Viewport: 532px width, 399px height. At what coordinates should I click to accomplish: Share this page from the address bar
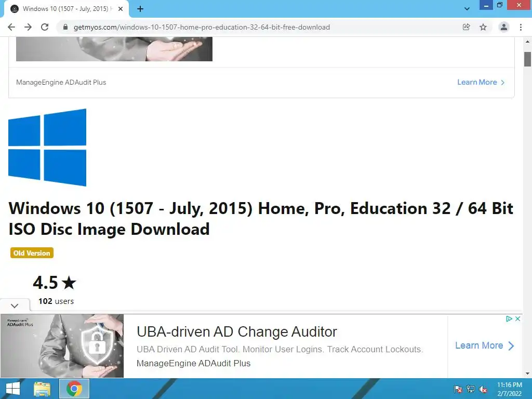(466, 27)
